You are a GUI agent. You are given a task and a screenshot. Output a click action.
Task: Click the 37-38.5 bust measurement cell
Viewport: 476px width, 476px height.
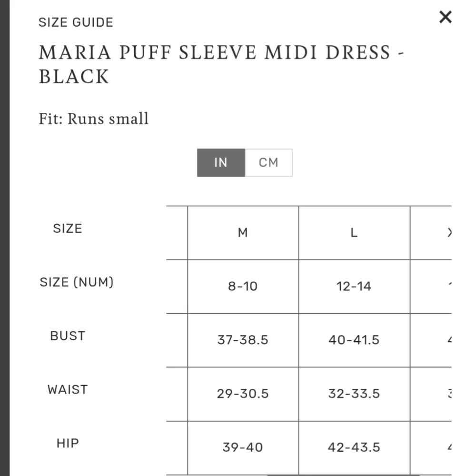[x=243, y=340]
